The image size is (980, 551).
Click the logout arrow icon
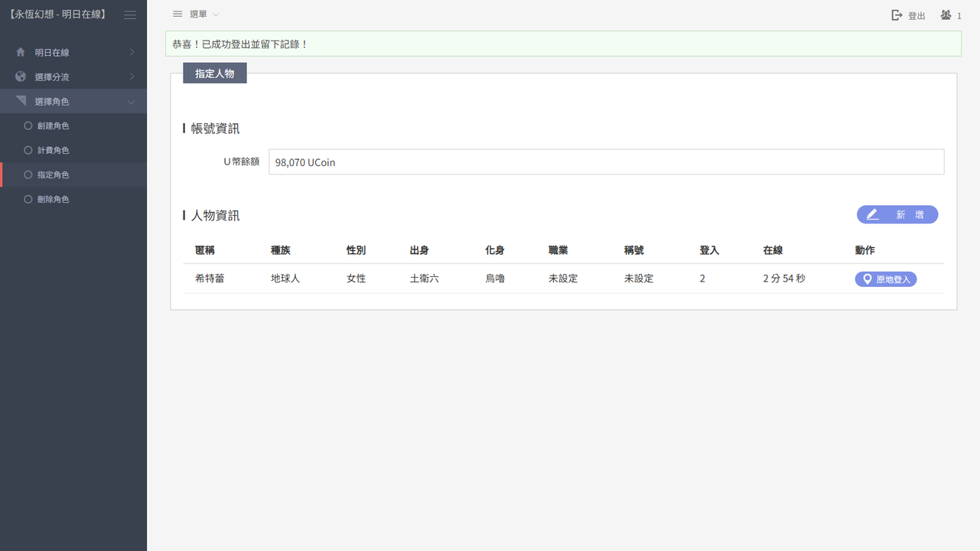pyautogui.click(x=897, y=15)
